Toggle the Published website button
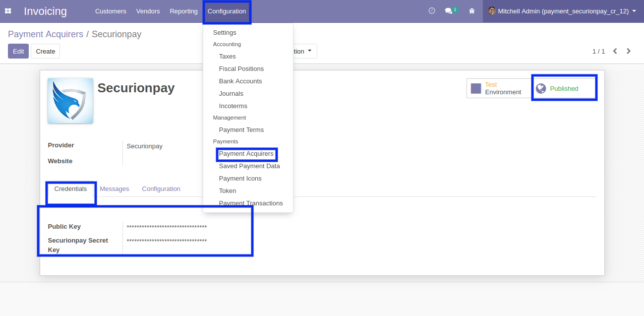 click(564, 88)
